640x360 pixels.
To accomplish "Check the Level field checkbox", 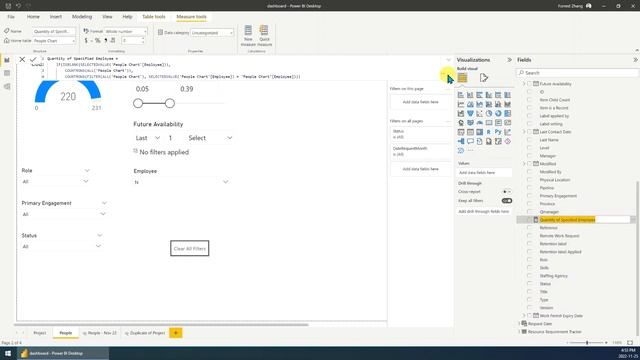I will (x=529, y=148).
